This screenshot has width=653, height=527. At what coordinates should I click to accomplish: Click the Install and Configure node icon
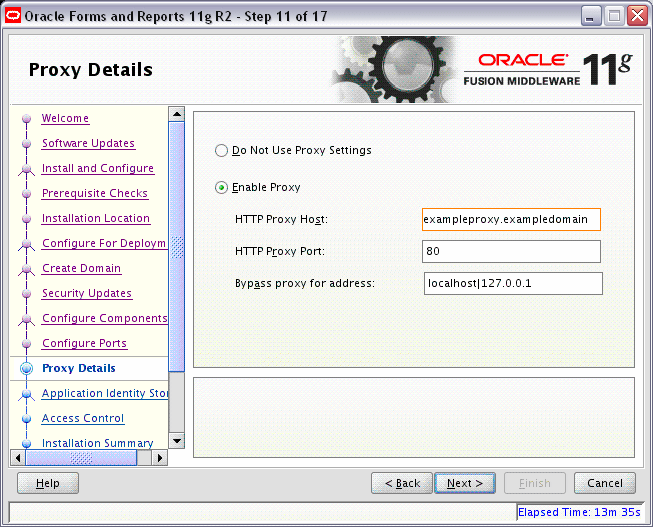(27, 170)
